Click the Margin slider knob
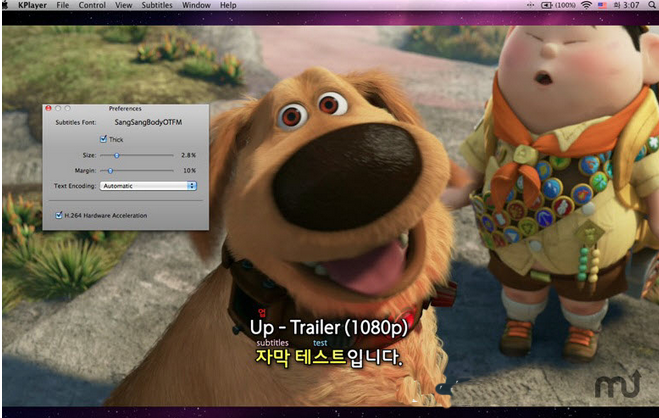659x418 pixels. point(111,171)
